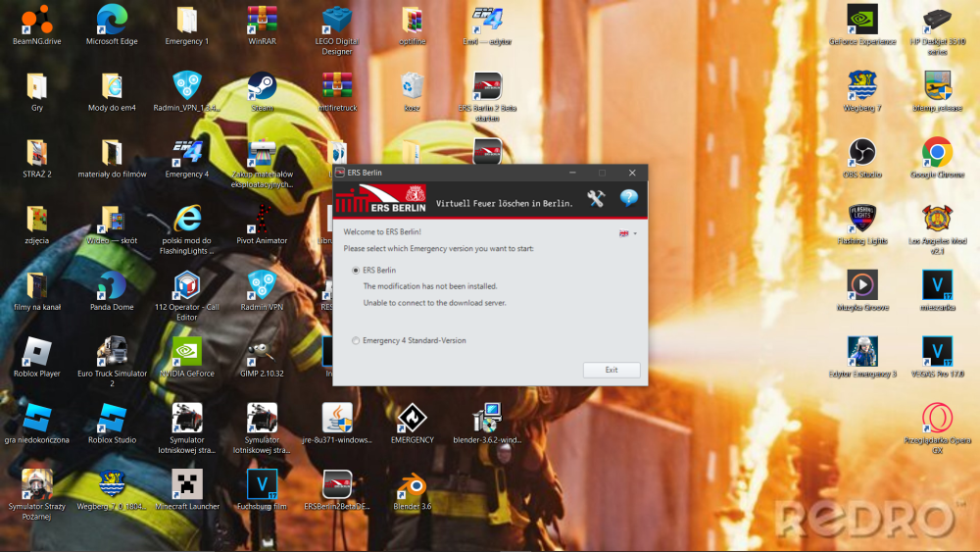Open the mtlfiretruck archive
980x552 pixels.
click(x=337, y=92)
